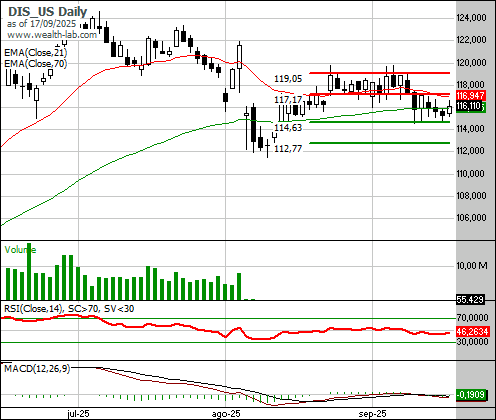Click the 106,000 price axis label
496x420 pixels.
471,218
